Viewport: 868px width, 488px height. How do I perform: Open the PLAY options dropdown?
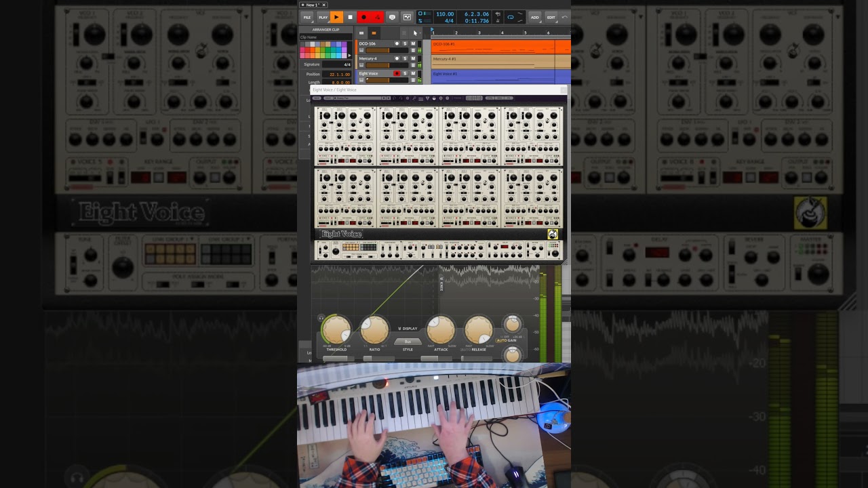pos(323,17)
